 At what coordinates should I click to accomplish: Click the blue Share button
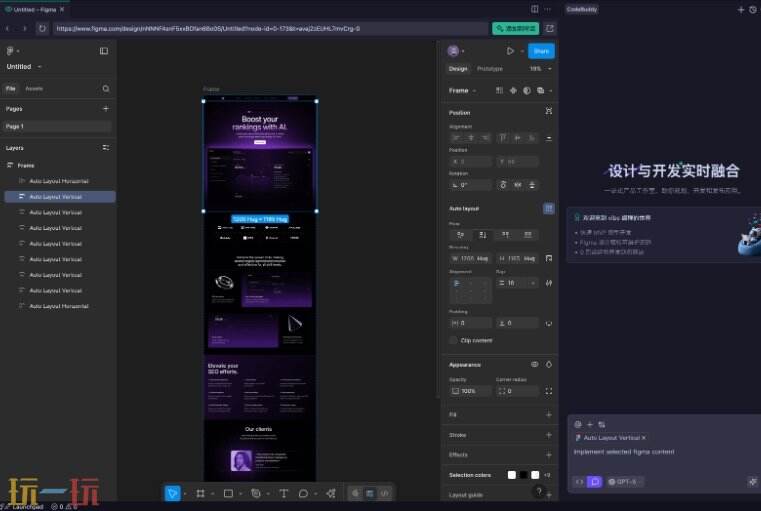click(x=541, y=51)
